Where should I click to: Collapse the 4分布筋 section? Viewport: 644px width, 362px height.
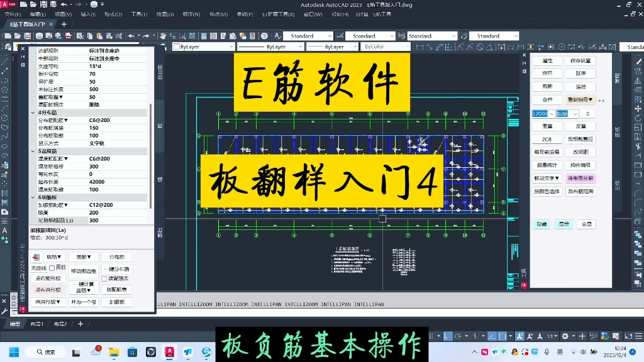[x=33, y=112]
